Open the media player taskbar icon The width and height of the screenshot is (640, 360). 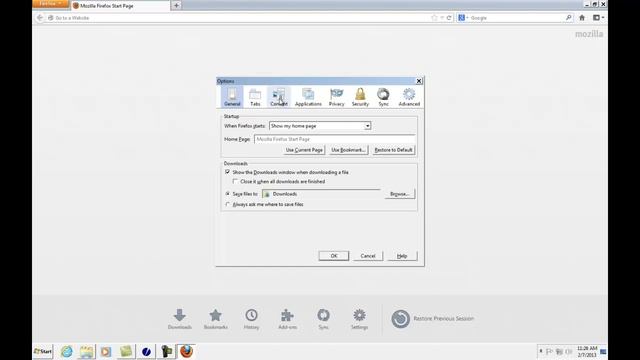tap(106, 351)
